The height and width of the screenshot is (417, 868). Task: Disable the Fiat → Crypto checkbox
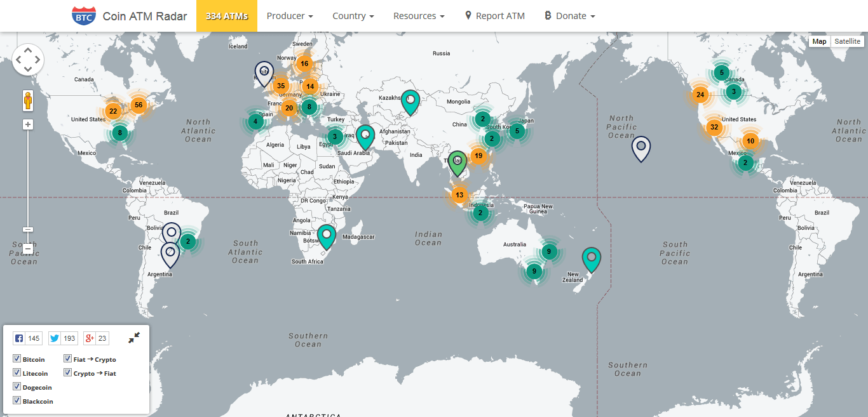tap(67, 358)
